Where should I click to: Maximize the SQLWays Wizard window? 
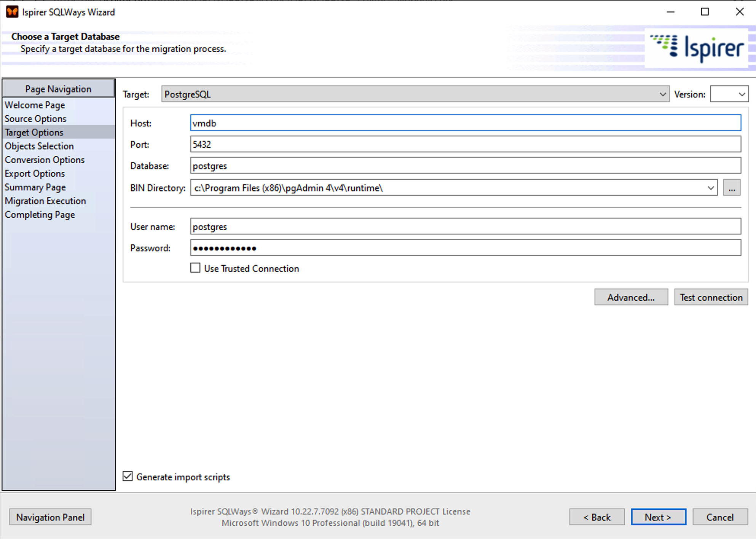[x=705, y=12]
